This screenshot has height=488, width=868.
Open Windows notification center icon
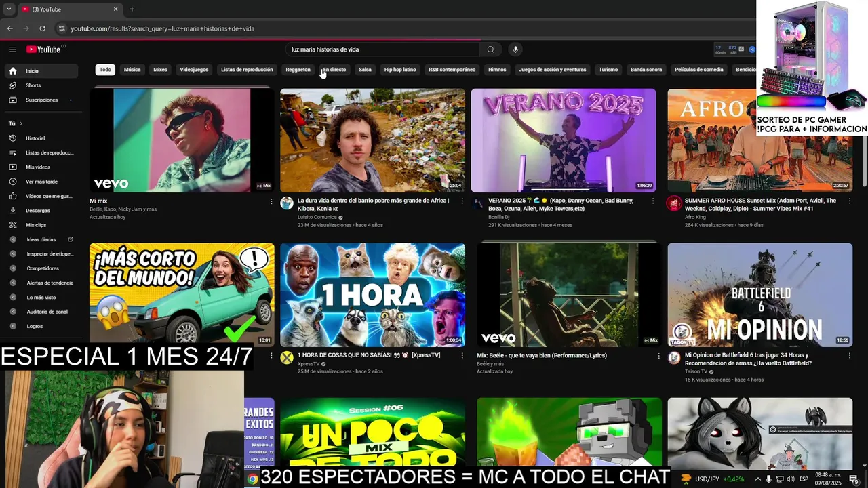pos(854,479)
